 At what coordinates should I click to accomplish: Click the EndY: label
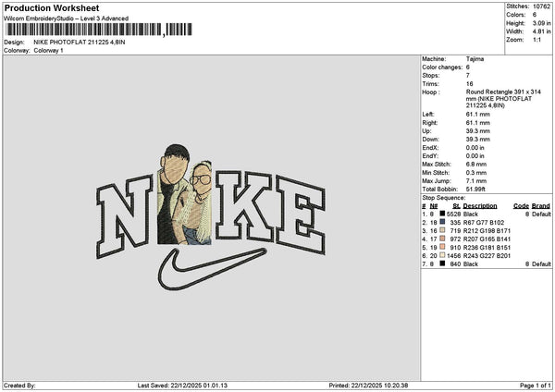(430, 156)
